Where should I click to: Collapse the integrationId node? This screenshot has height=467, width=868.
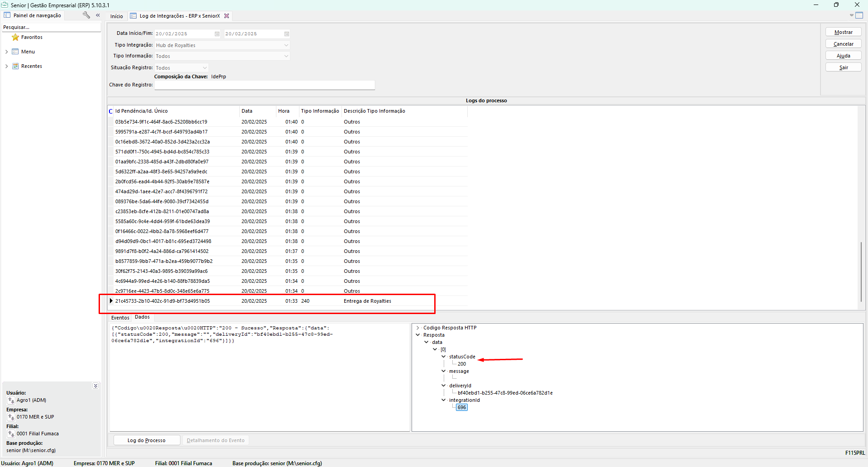pos(443,400)
